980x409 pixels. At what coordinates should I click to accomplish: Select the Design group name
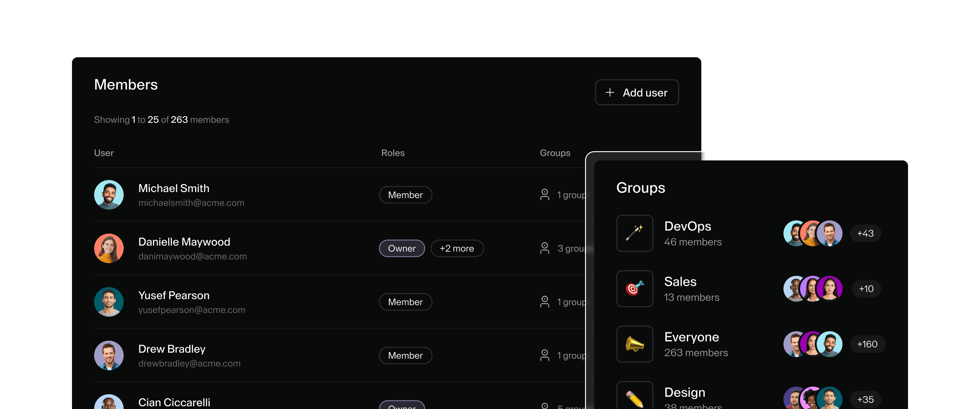[685, 392]
